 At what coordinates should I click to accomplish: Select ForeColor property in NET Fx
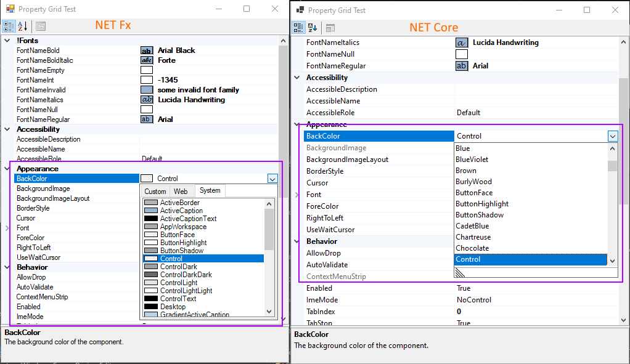(30, 238)
